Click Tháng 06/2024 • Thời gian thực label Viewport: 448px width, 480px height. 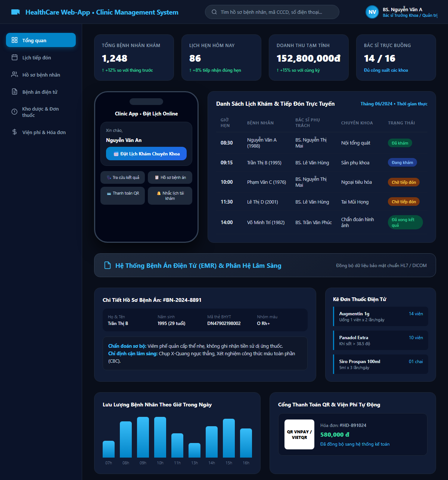pos(394,104)
